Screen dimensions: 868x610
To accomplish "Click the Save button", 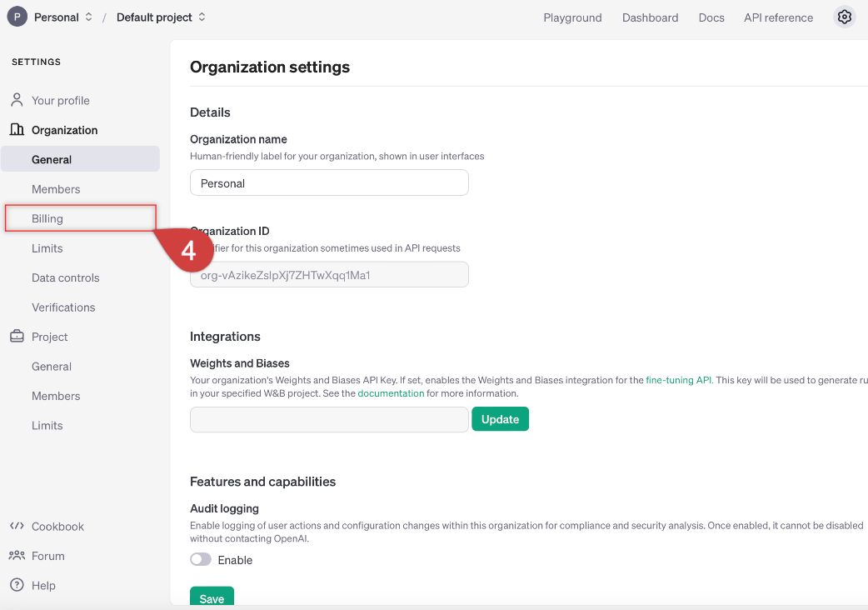I will tap(212, 597).
